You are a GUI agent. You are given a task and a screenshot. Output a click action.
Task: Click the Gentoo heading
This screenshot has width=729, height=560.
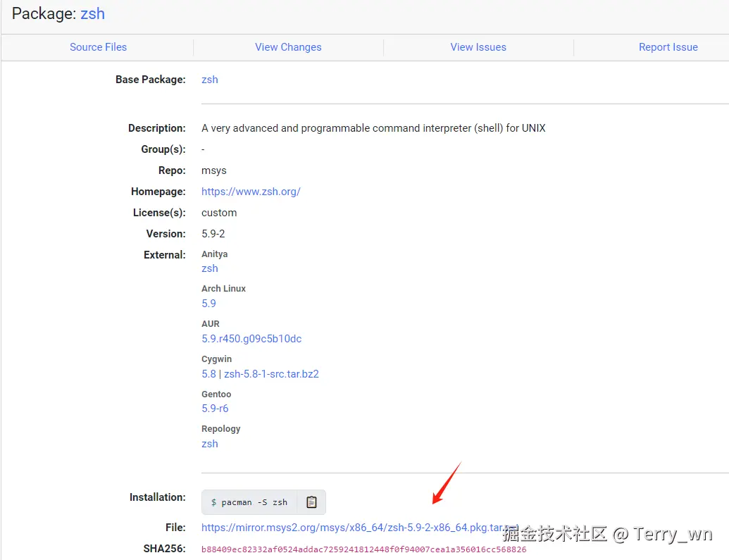(x=216, y=394)
